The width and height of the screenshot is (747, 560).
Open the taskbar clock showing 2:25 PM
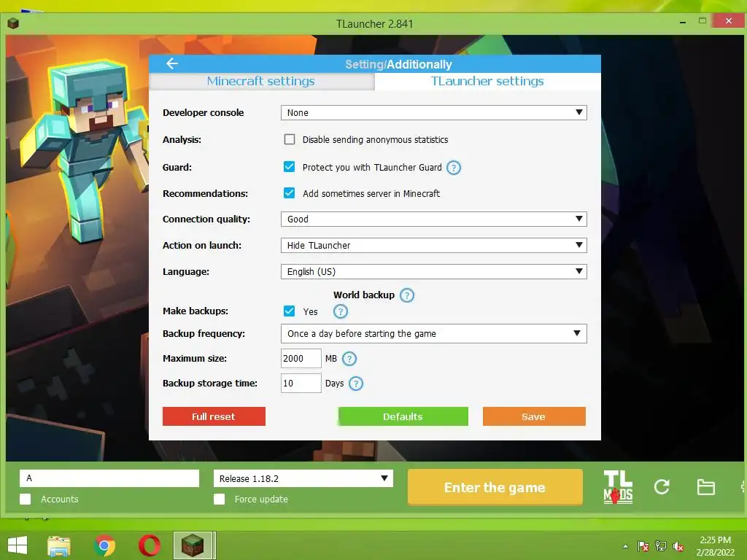(x=715, y=546)
